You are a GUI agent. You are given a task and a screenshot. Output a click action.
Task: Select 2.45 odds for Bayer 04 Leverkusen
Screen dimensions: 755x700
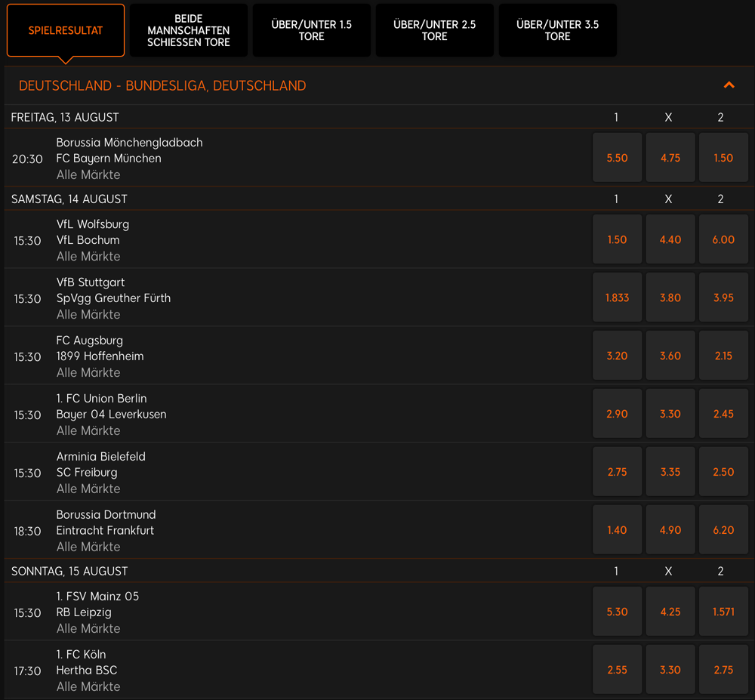pyautogui.click(x=723, y=414)
